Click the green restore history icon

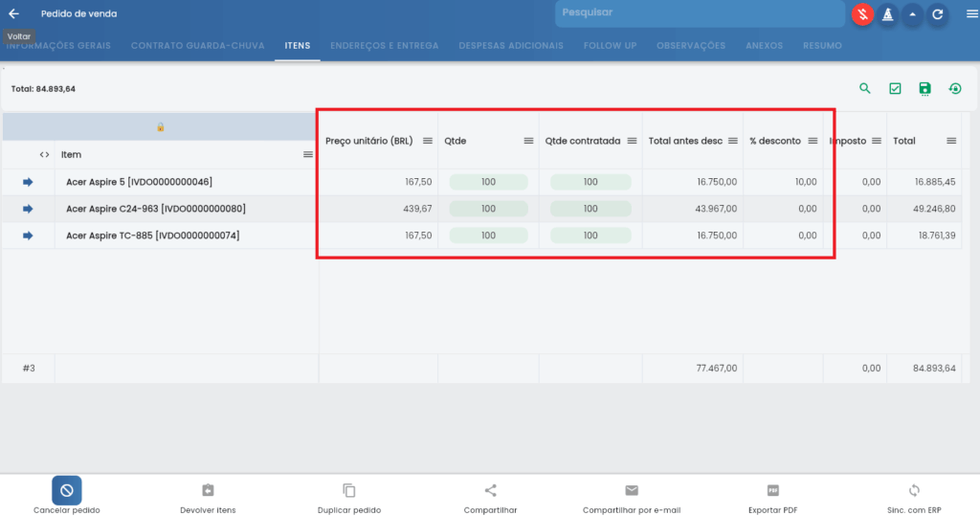954,88
